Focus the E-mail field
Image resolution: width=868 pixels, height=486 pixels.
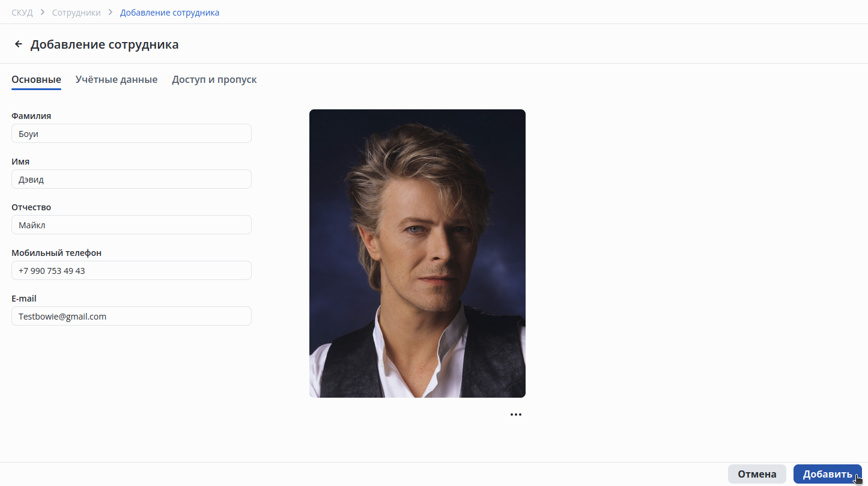[x=132, y=316]
